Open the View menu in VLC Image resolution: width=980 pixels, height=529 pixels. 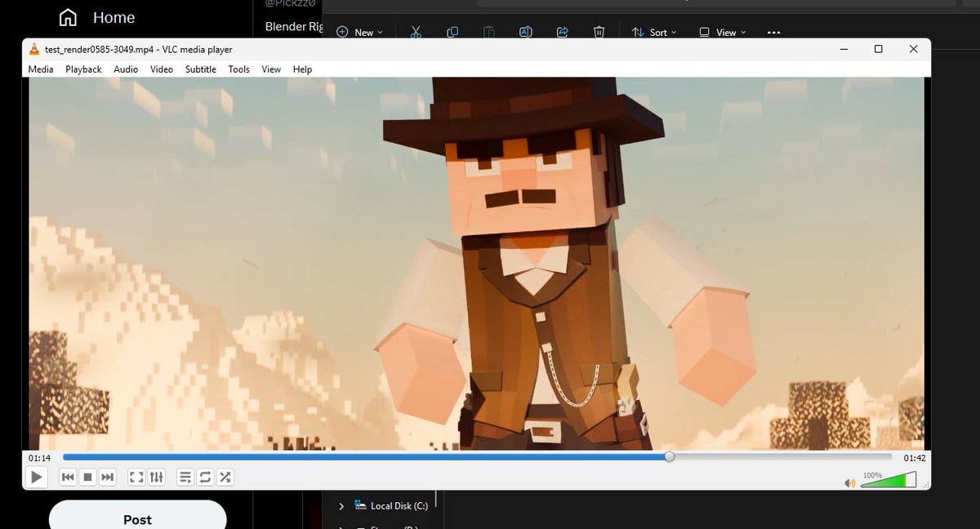[271, 69]
